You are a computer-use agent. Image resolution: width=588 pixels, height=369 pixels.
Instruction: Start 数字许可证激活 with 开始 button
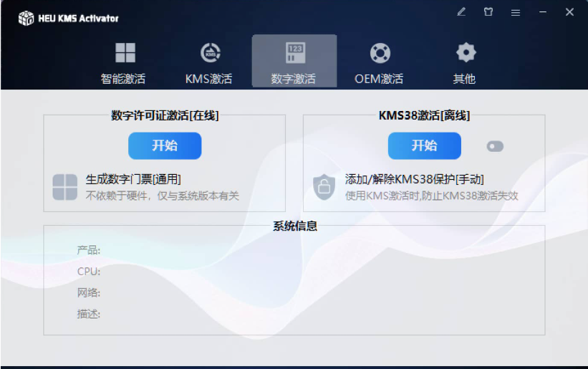coord(165,146)
